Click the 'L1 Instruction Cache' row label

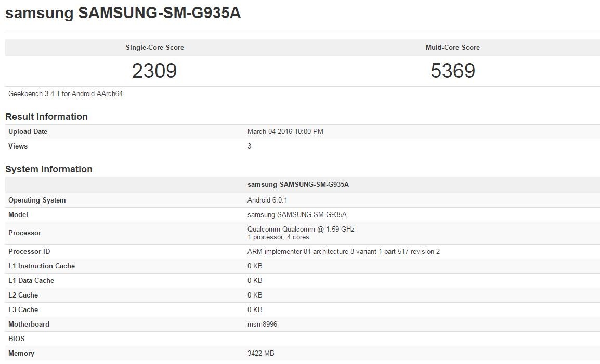41,266
